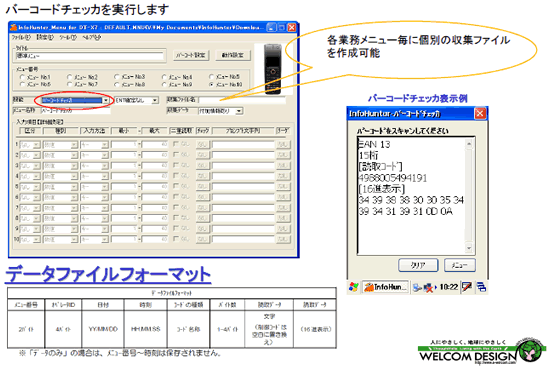The image size is (550, 369).
Task: Click the 10:22 clock on handheld taskbar
Action: 448,287
